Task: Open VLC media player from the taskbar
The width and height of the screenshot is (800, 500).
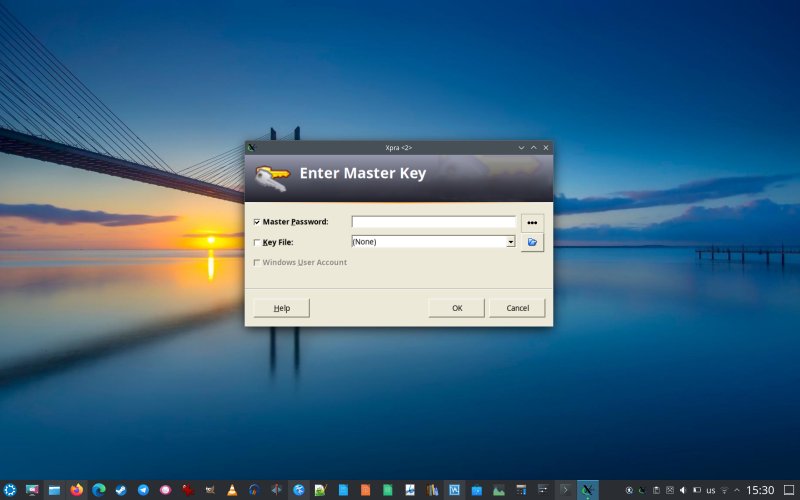Action: pos(232,490)
